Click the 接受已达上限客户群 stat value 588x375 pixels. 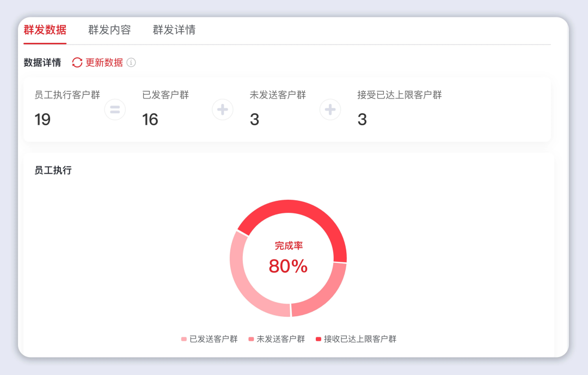point(362,120)
